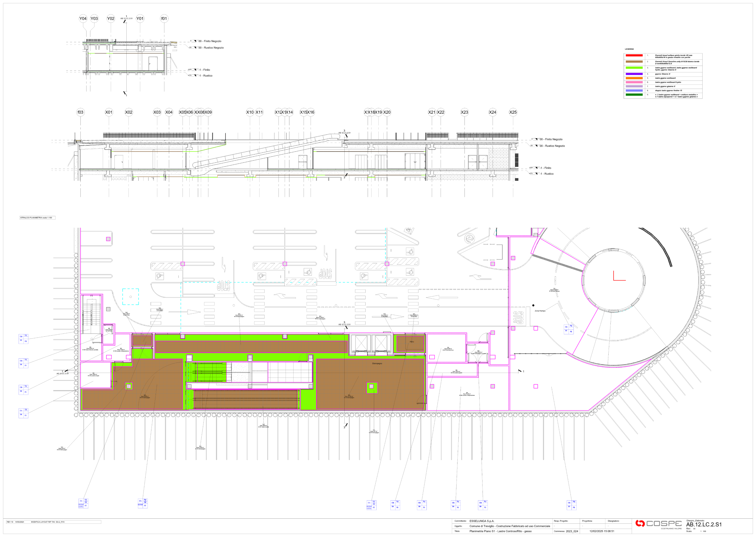Select the X04 grid axis bubble
The image size is (756, 537).
click(169, 112)
